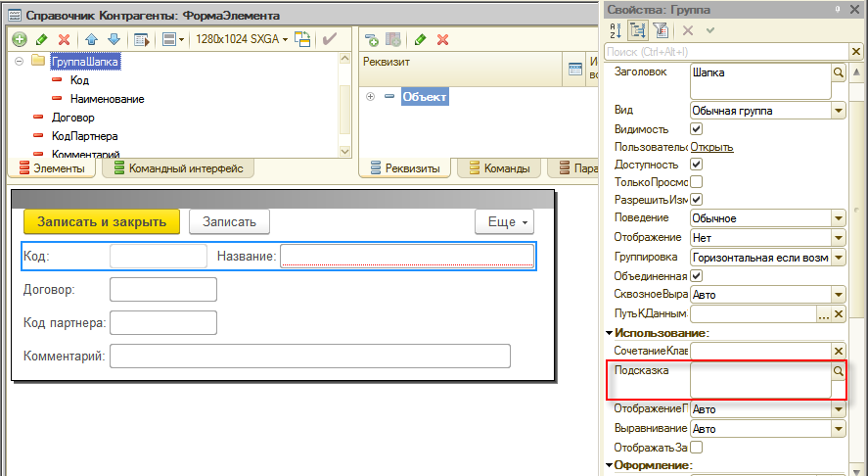Viewport: 868px width, 476px height.
Task: Switch to the Реквизиты tab
Action: (x=405, y=167)
